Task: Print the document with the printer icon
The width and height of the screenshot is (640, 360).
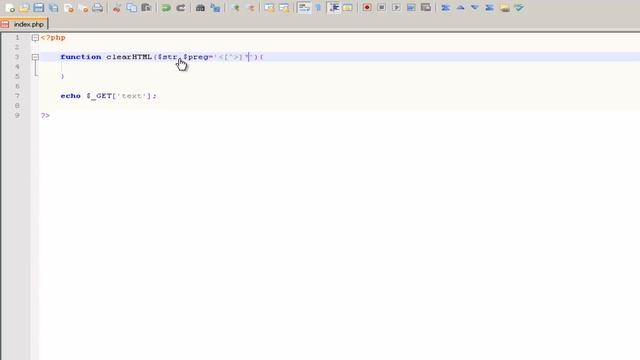Action: point(98,8)
